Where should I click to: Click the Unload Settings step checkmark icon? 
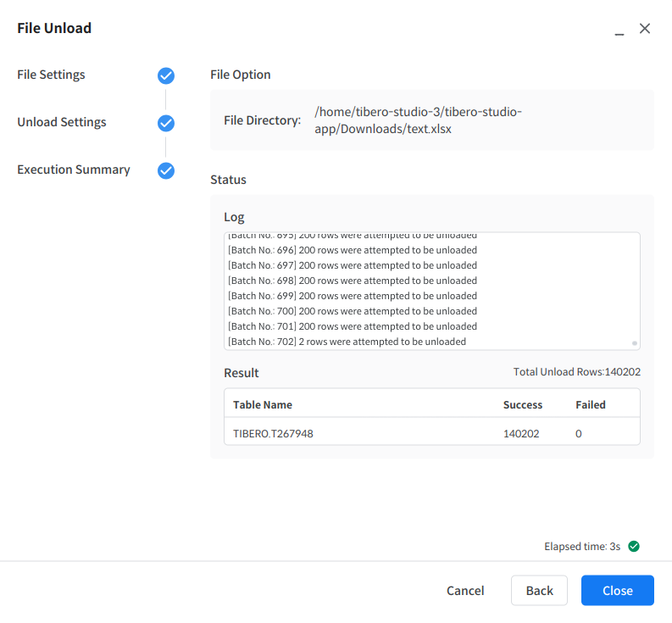[166, 123]
